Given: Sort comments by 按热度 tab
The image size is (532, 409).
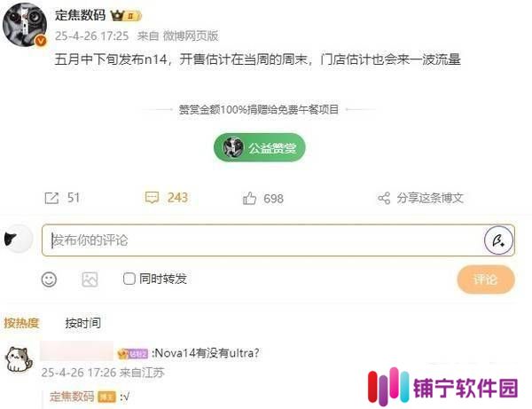Looking at the screenshot, I should (x=21, y=323).
